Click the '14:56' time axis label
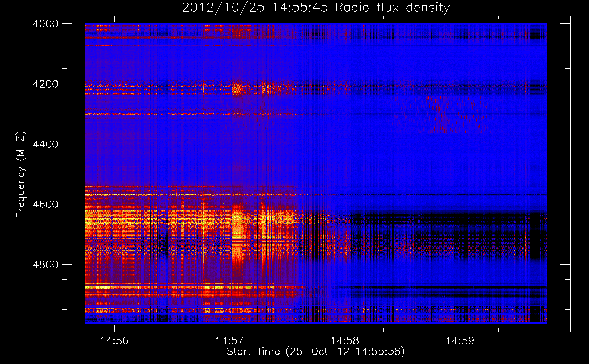This screenshot has height=364, width=589. click(x=114, y=341)
